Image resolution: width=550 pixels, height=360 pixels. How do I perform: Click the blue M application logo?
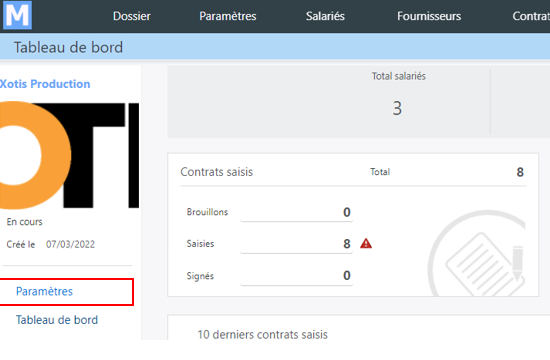click(x=17, y=15)
